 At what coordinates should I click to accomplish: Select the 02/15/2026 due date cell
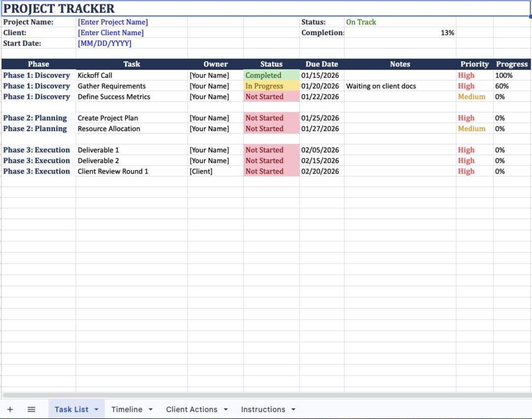[x=322, y=160]
